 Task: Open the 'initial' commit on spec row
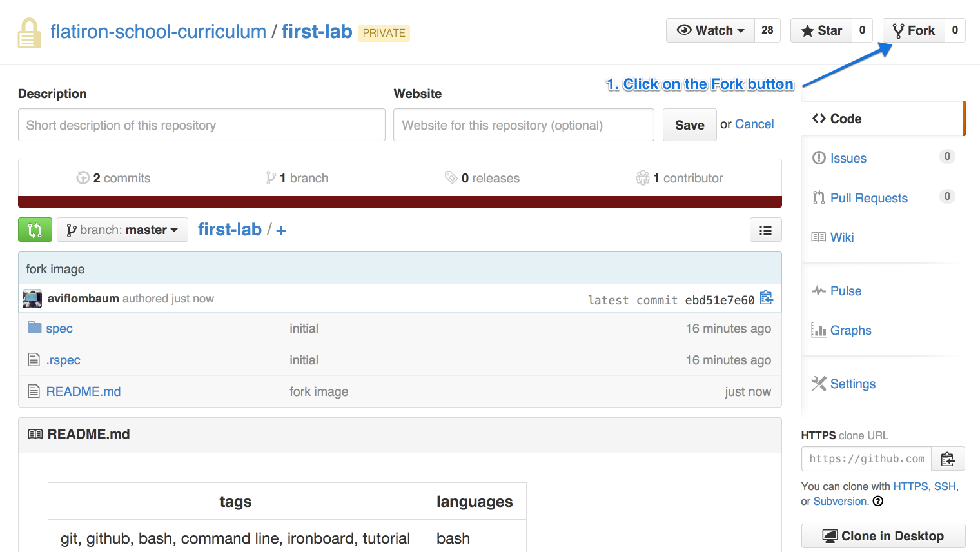point(304,328)
